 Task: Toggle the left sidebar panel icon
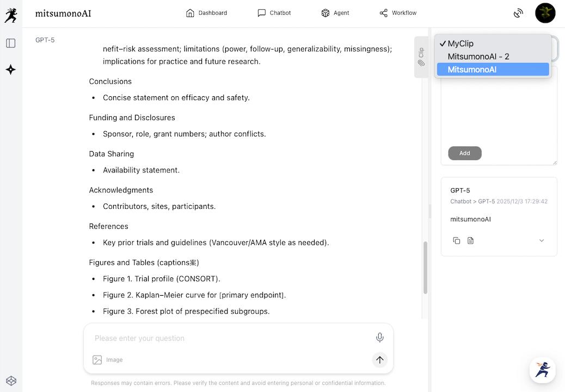tap(11, 43)
